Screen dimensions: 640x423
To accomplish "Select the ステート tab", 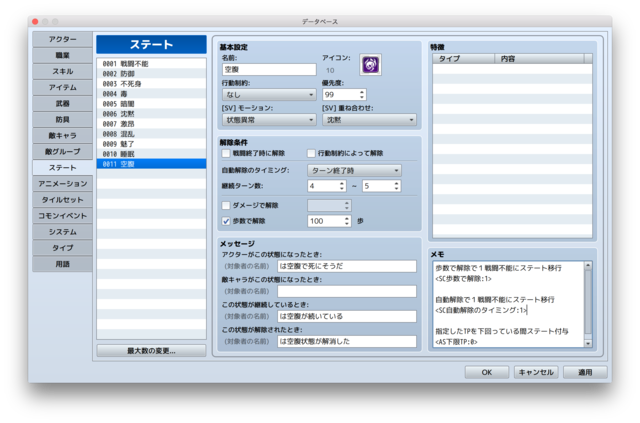I will coord(62,168).
